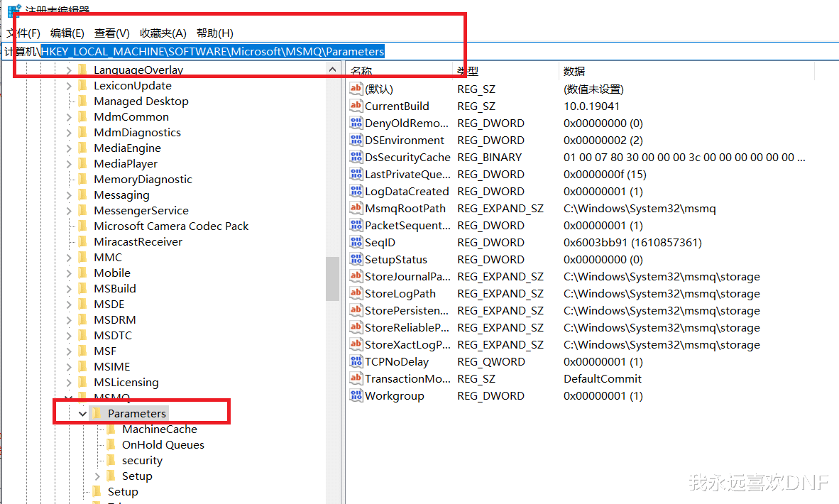Expand the MdmCommon key
839x504 pixels.
click(x=68, y=116)
